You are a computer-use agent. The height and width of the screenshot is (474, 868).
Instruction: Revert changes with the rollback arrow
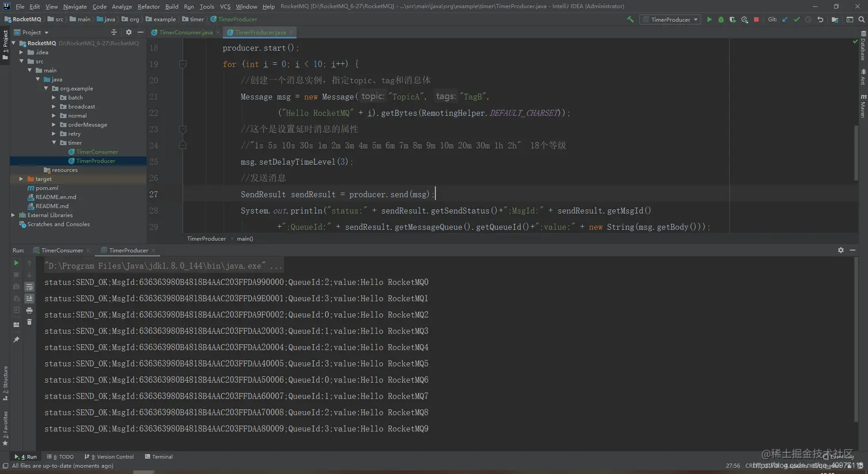820,20
